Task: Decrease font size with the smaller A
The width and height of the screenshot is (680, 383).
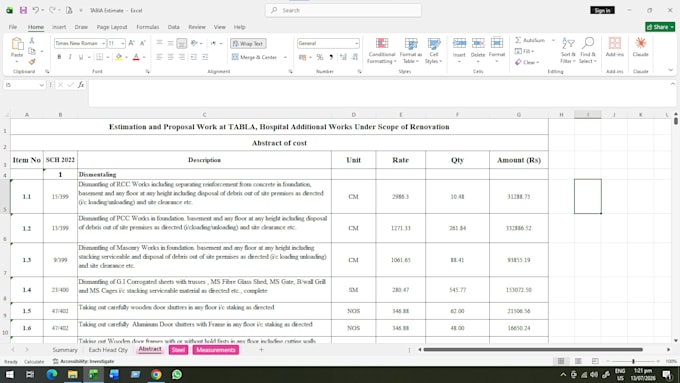Action: 142,43
